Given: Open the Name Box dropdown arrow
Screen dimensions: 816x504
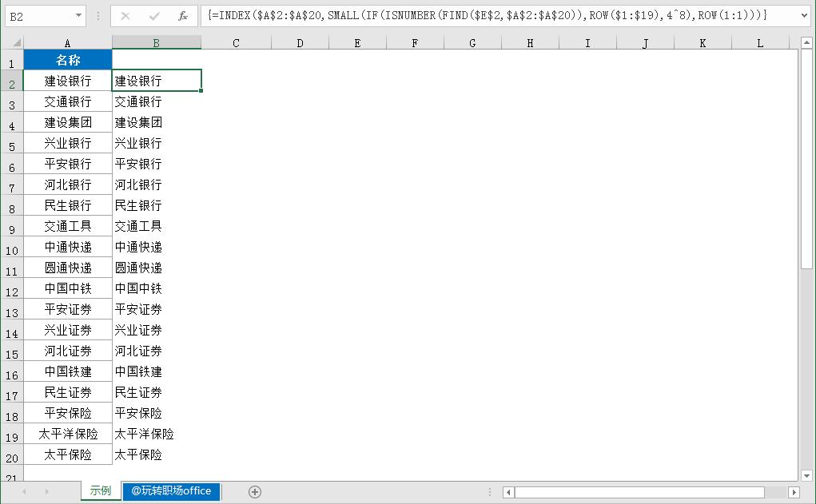Looking at the screenshot, I should click(78, 16).
